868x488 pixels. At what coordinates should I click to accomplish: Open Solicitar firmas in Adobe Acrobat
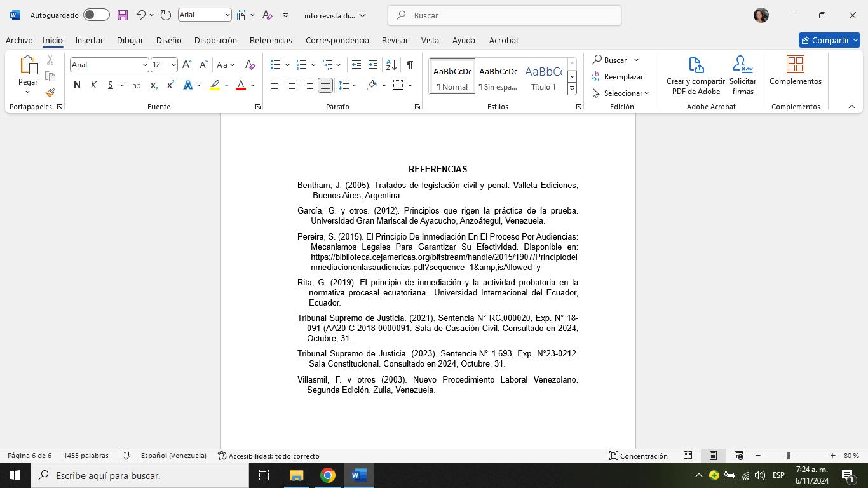click(x=743, y=76)
